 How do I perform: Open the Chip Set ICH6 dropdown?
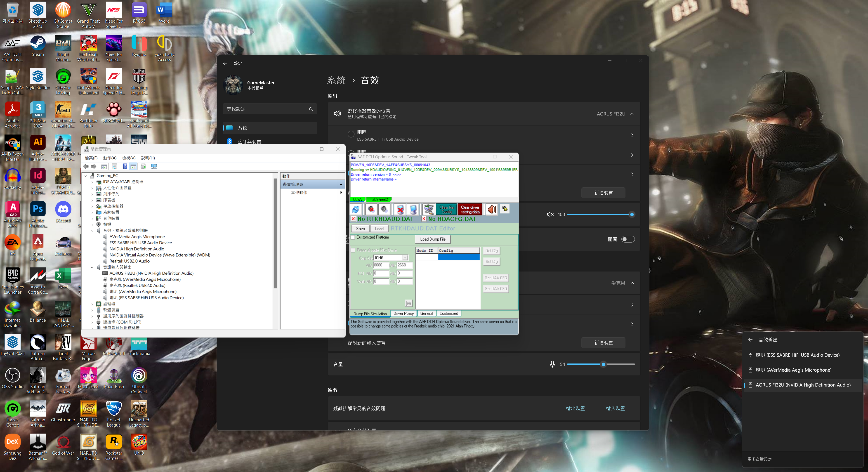(405, 258)
